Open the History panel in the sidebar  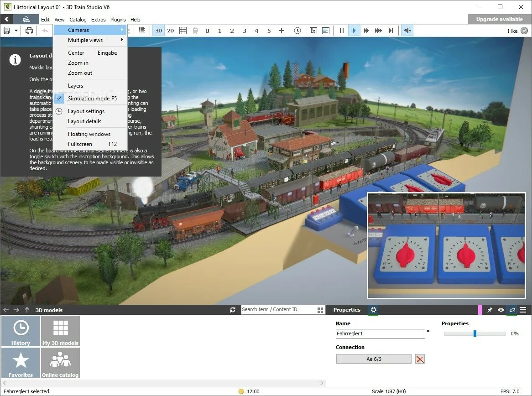tap(21, 331)
